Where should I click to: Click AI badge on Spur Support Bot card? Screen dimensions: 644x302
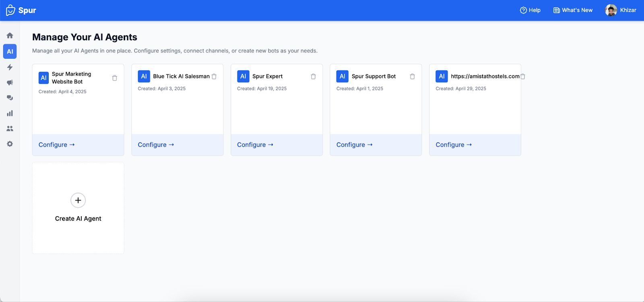pyautogui.click(x=343, y=77)
